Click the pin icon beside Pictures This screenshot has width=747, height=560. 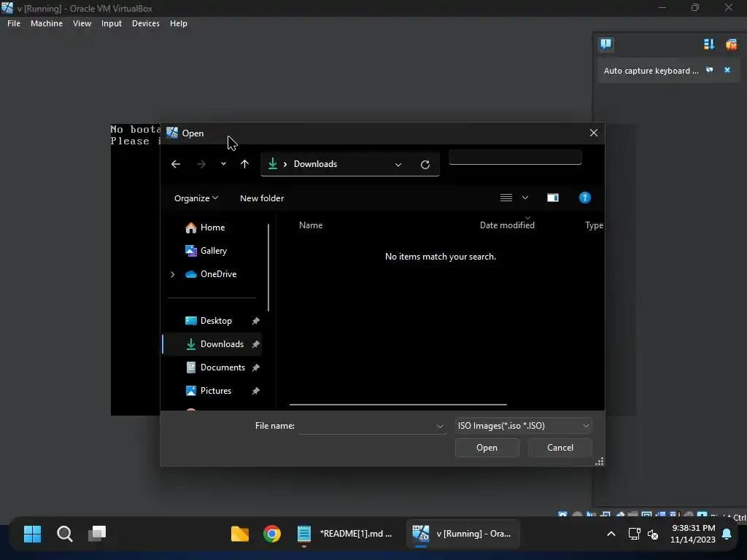255,391
